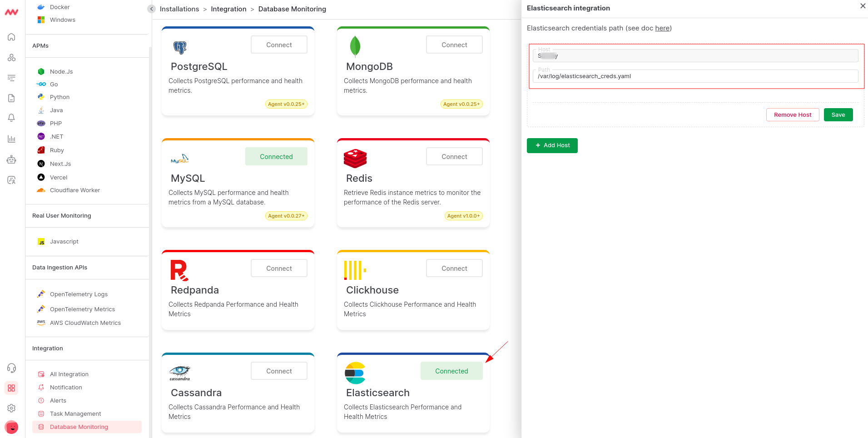Click the Elasticsearch colored logo

click(x=355, y=373)
